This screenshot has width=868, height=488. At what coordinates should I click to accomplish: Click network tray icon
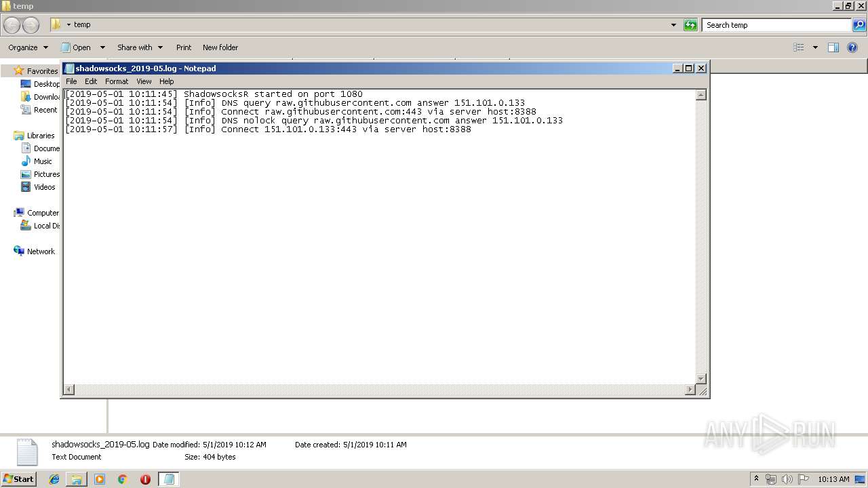[x=771, y=479]
